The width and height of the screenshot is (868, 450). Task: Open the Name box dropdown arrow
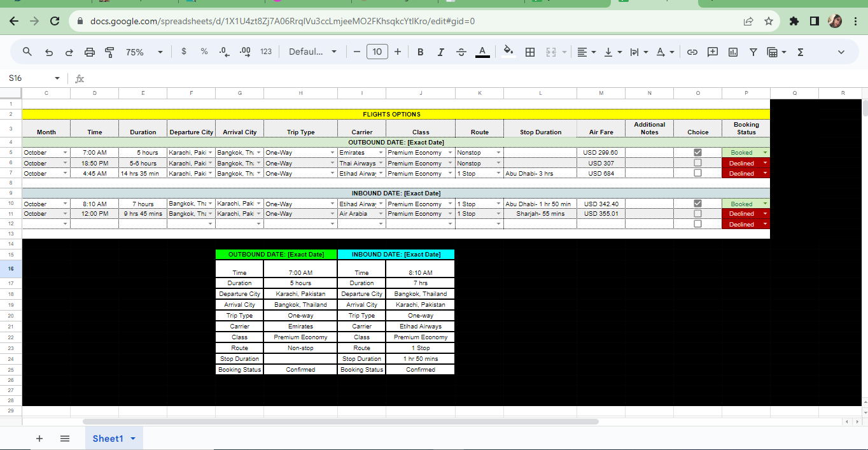pos(57,78)
